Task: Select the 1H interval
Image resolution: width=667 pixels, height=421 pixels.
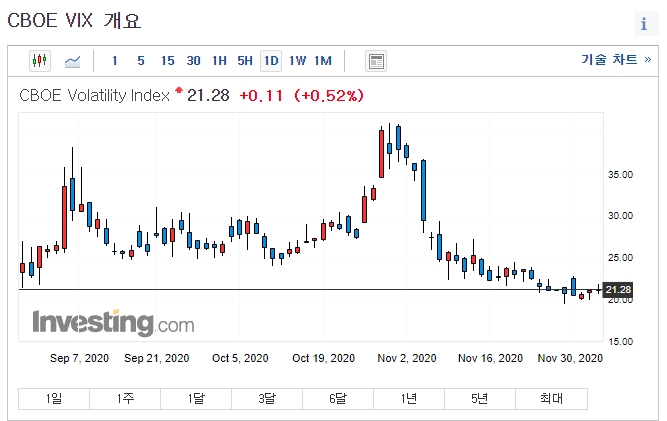Action: [219, 61]
